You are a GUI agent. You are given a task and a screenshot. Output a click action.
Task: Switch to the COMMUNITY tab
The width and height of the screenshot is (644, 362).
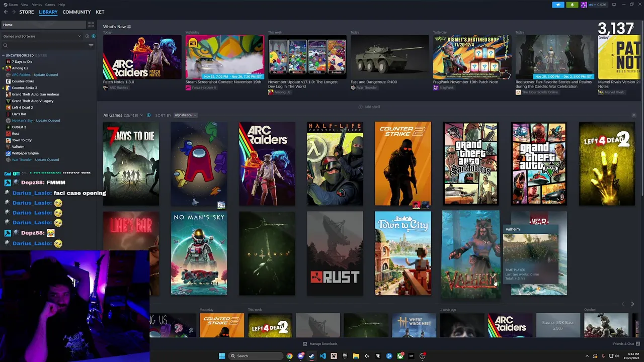tap(76, 12)
